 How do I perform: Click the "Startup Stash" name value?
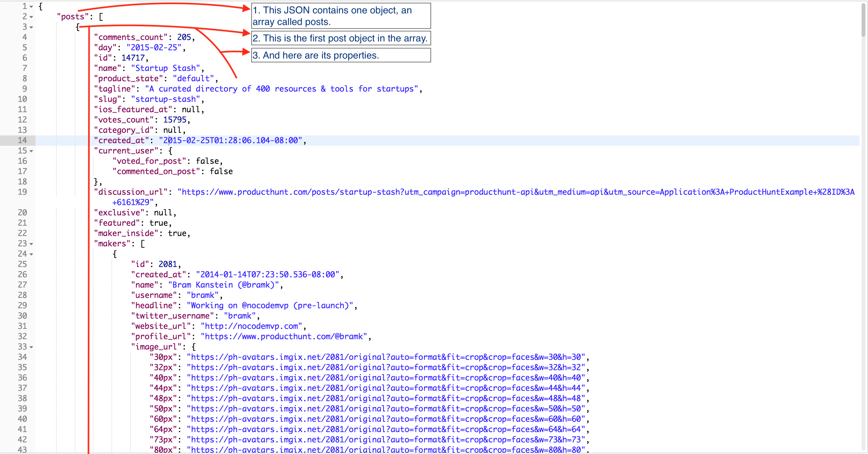pyautogui.click(x=165, y=68)
